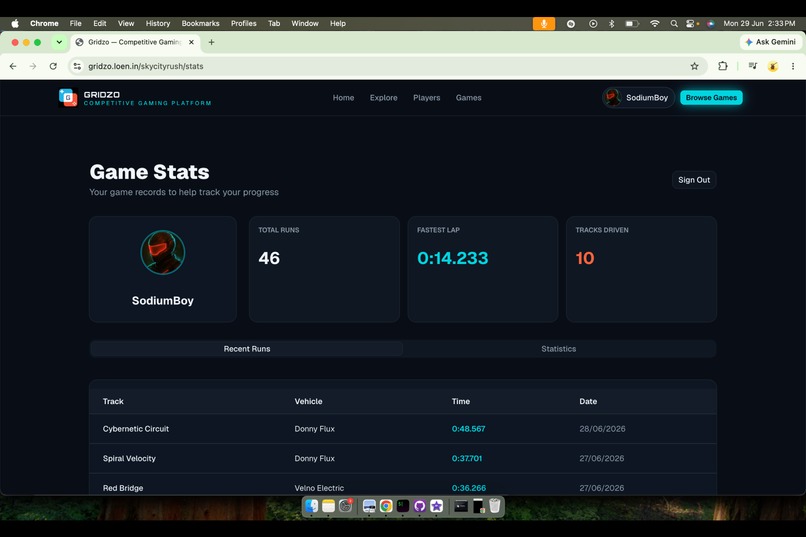Open the Wi-Fi menu
The width and height of the screenshot is (806, 537).
654,24
